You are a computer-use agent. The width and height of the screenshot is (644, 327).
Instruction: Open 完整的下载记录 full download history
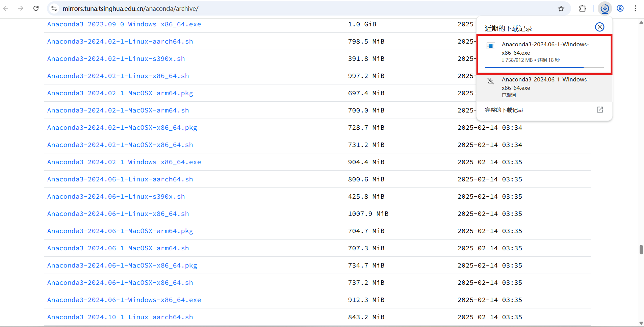click(x=504, y=110)
